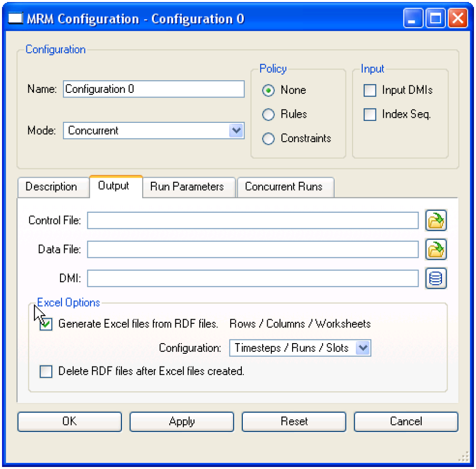The height and width of the screenshot is (469, 476).
Task: Enable the Input DMIs checkbox
Action: (370, 90)
